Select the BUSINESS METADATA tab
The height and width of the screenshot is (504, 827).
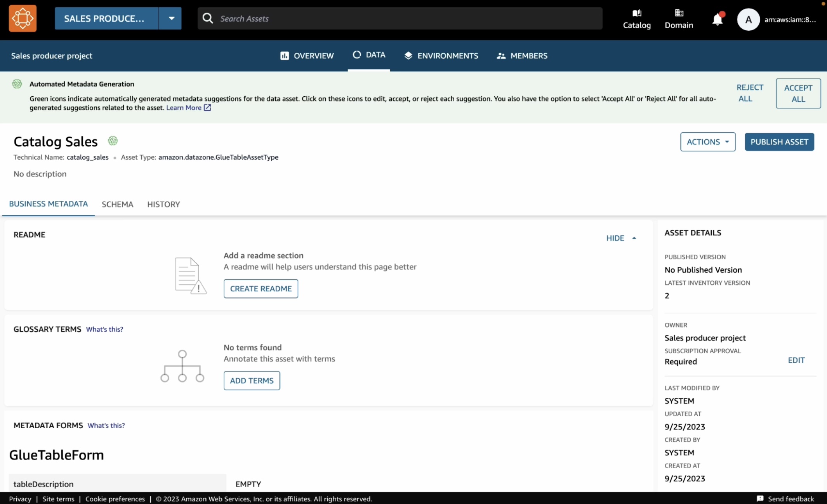click(x=48, y=204)
